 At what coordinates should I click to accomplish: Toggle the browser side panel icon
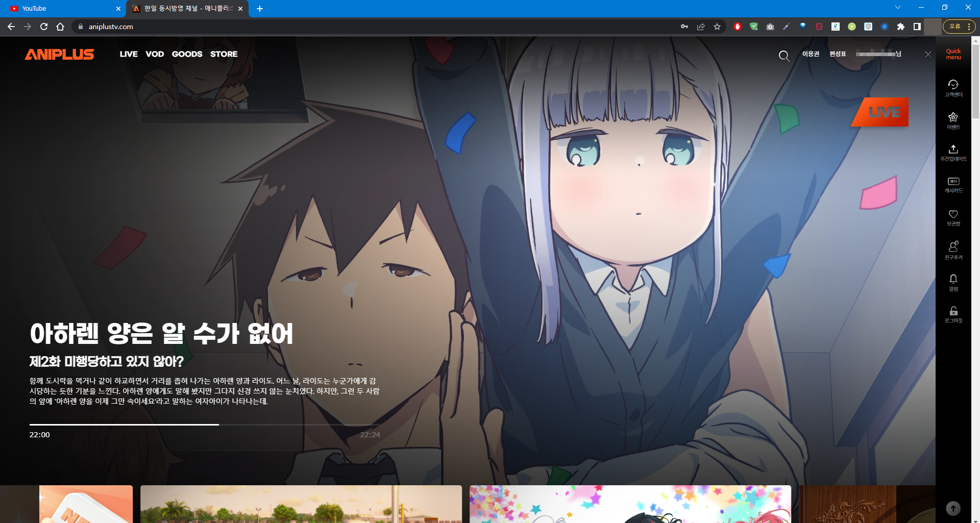[917, 27]
